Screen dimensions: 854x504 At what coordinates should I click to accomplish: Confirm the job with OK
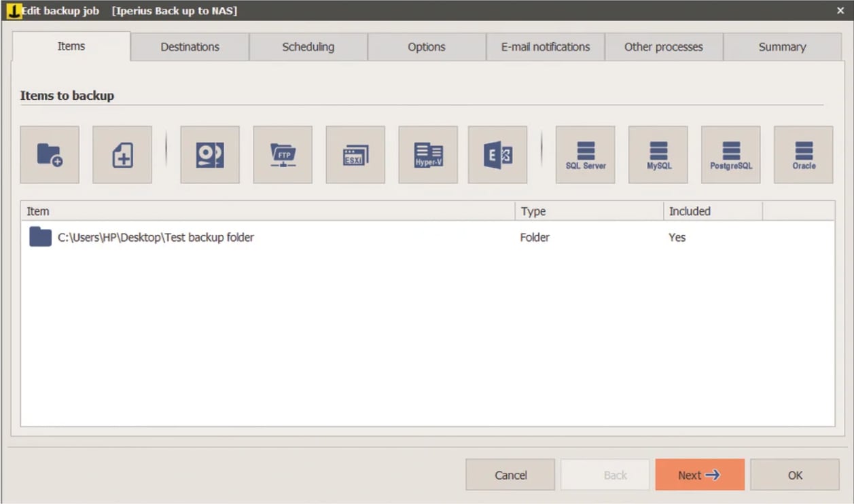coord(795,475)
